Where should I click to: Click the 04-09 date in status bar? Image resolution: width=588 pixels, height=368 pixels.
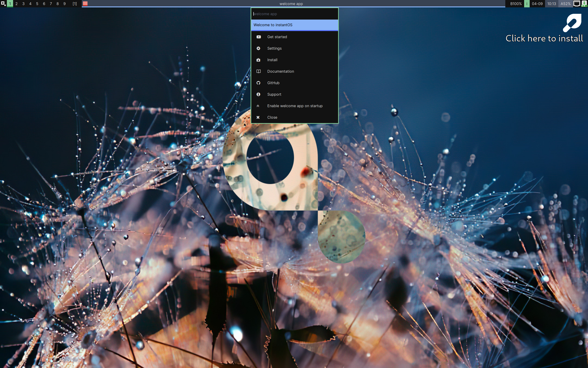(537, 3)
